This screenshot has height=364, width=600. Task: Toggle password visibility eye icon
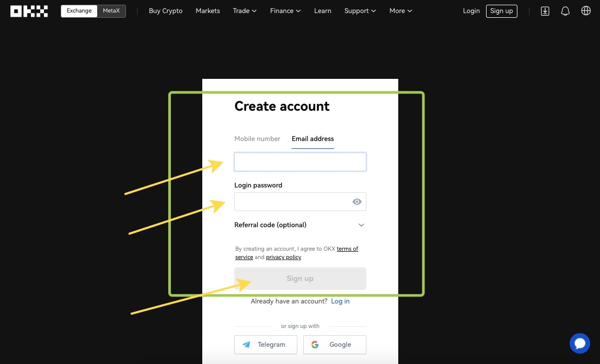click(x=356, y=202)
